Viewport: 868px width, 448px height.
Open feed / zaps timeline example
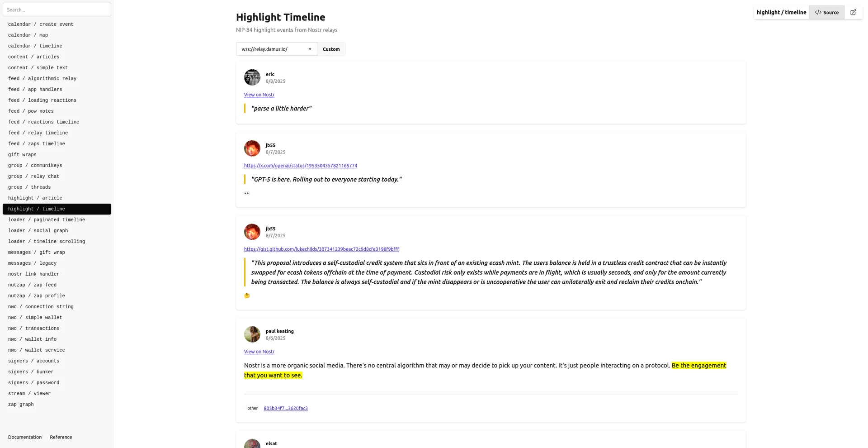tap(37, 144)
